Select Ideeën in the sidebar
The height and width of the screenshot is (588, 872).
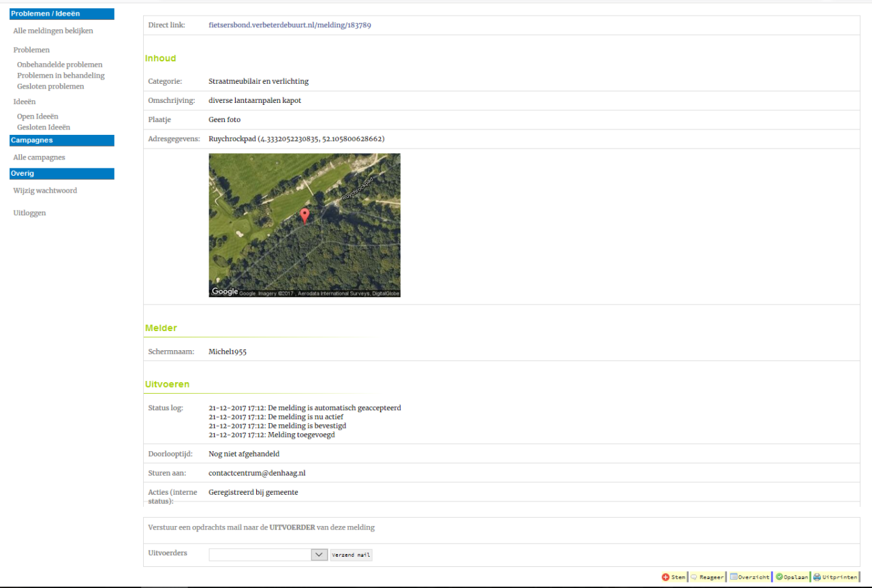[25, 102]
